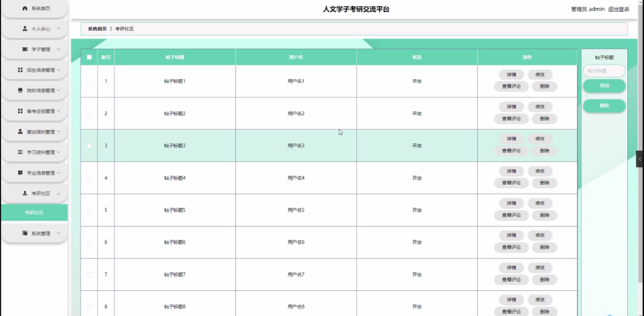Click the icon beside 学子管理

pyautogui.click(x=25, y=49)
